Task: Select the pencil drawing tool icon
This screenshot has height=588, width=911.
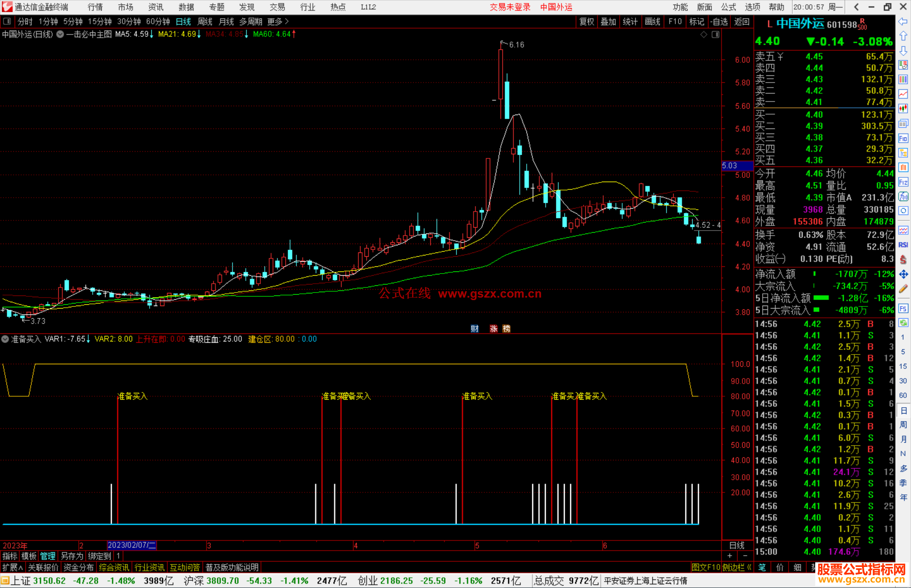Action: (x=903, y=289)
